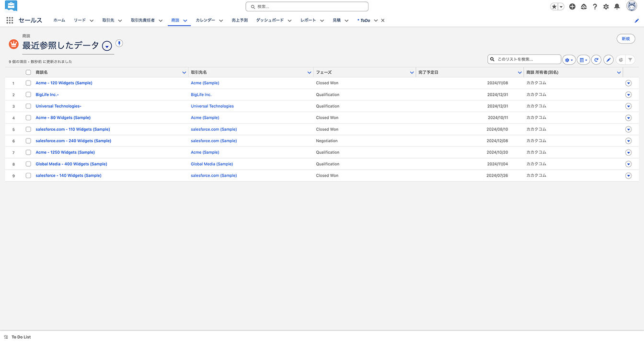Go to the ホーム tab
Image resolution: width=644 pixels, height=343 pixels.
point(59,20)
